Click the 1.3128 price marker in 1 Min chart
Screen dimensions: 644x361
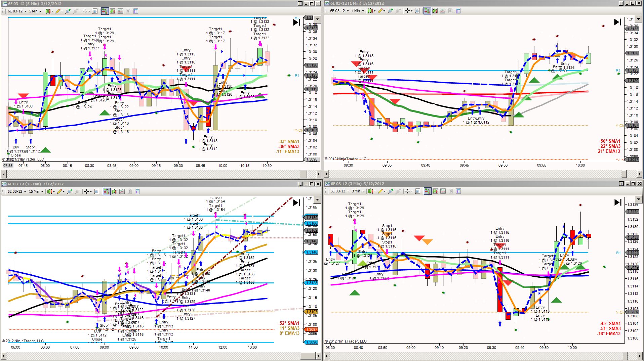[632, 53]
